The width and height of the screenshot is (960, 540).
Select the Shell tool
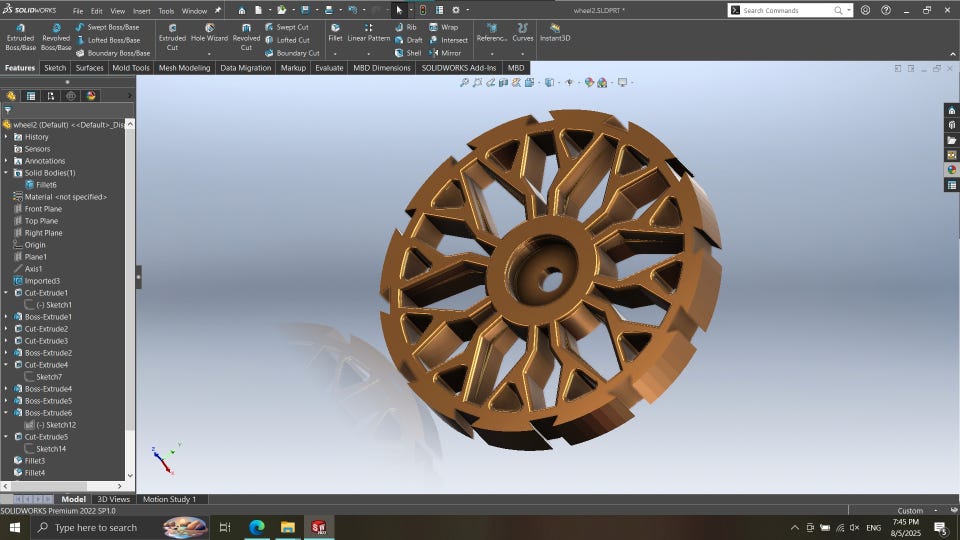[x=408, y=53]
